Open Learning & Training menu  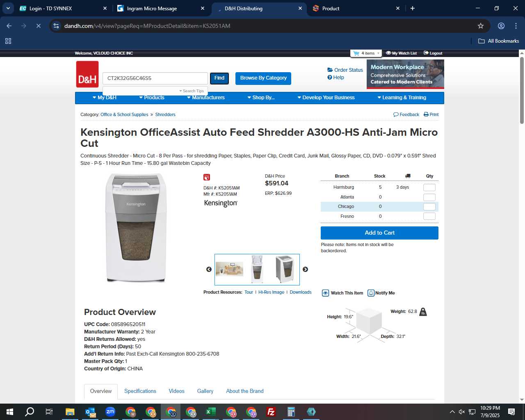click(402, 98)
